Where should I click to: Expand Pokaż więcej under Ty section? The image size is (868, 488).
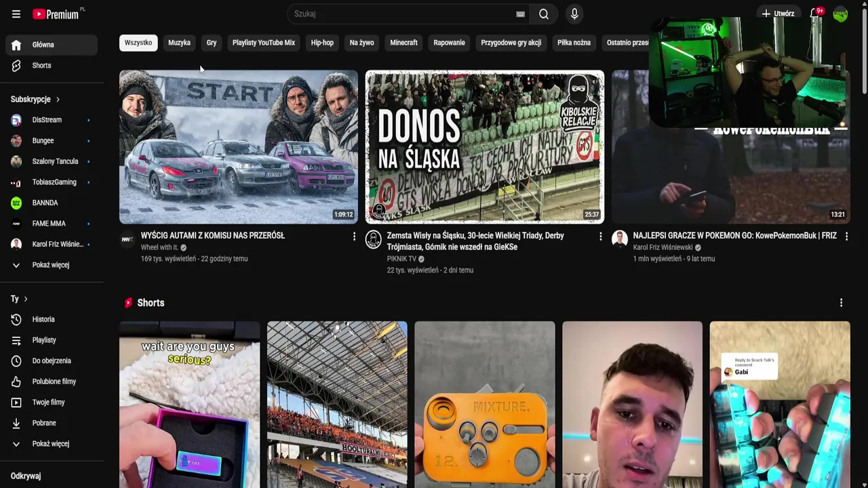(x=52, y=444)
